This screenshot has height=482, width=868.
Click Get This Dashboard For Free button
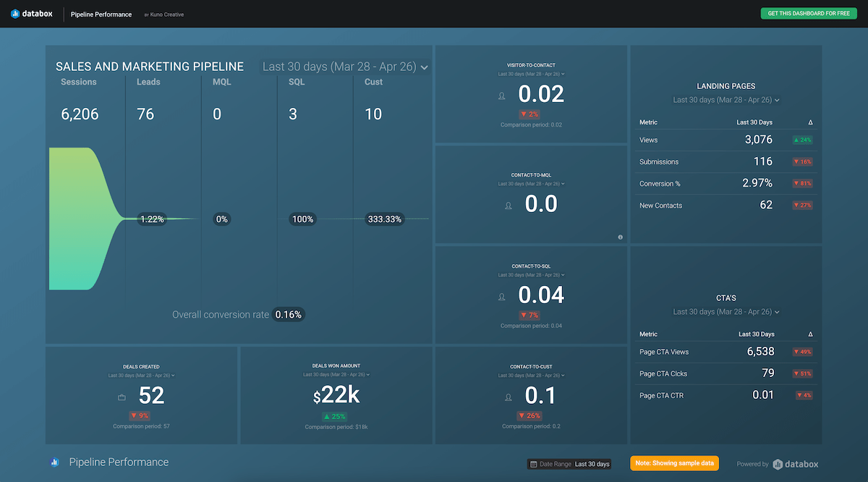click(809, 14)
